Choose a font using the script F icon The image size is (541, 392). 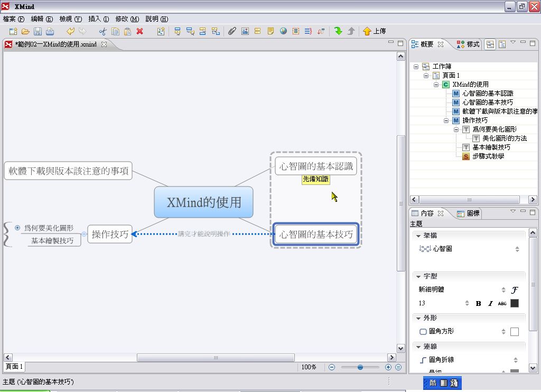[515, 290]
